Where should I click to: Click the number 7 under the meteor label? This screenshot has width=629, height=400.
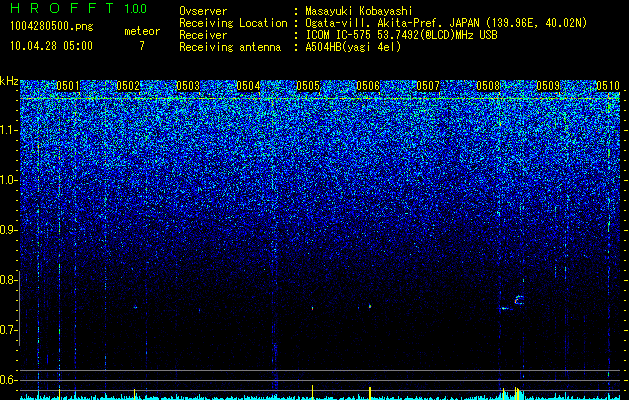(142, 46)
